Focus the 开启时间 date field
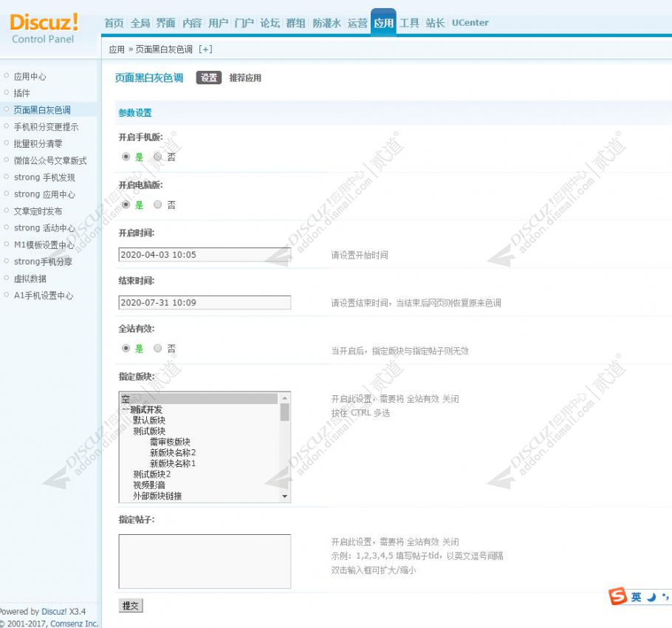Viewport: 672px width, 628px height. 205,255
